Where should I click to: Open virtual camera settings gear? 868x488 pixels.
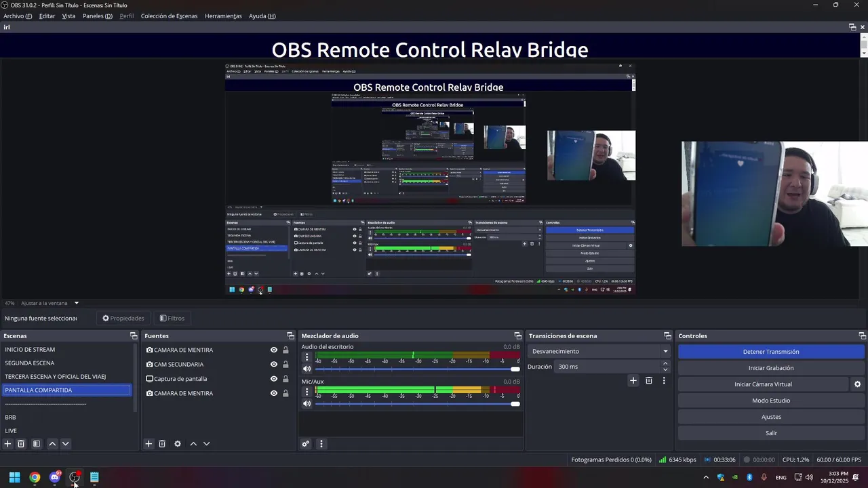pos(857,384)
